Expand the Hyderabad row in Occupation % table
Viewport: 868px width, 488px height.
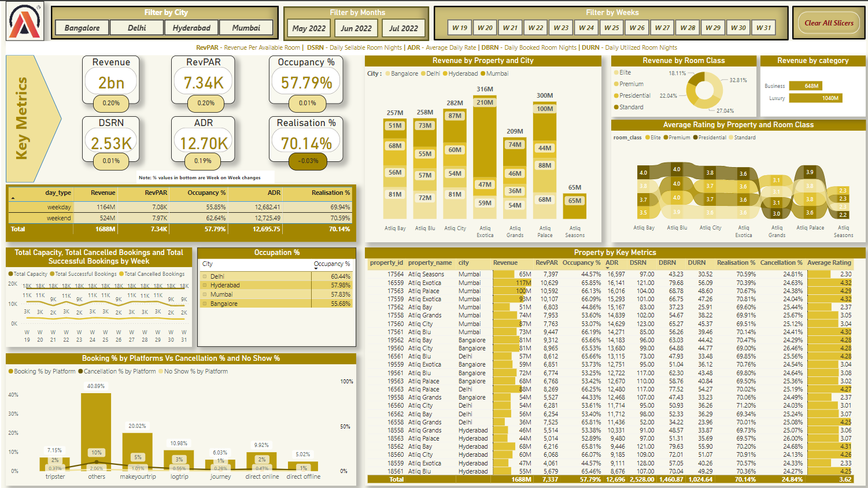point(205,286)
